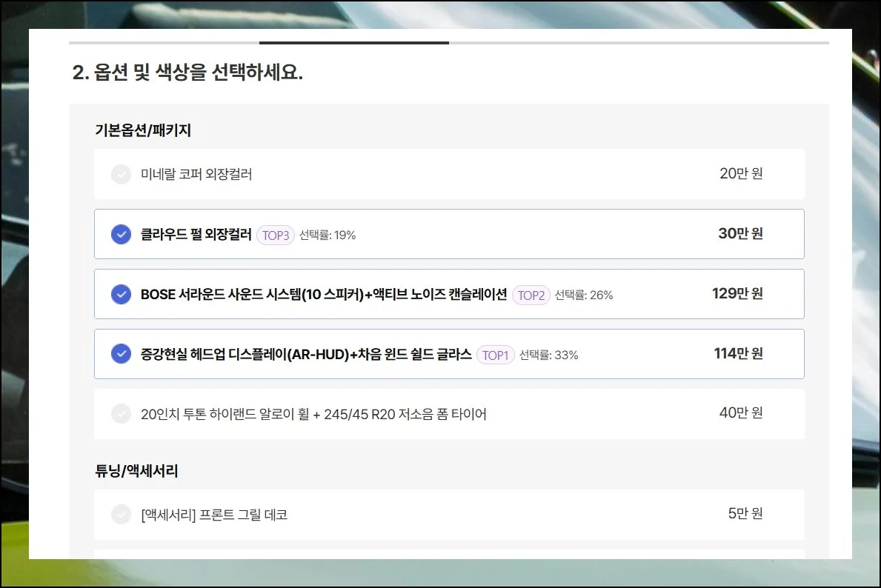This screenshot has height=588, width=881.
Task: Uncheck the 클라우드 펄 외장컬러 checkmark
Action: click(121, 235)
